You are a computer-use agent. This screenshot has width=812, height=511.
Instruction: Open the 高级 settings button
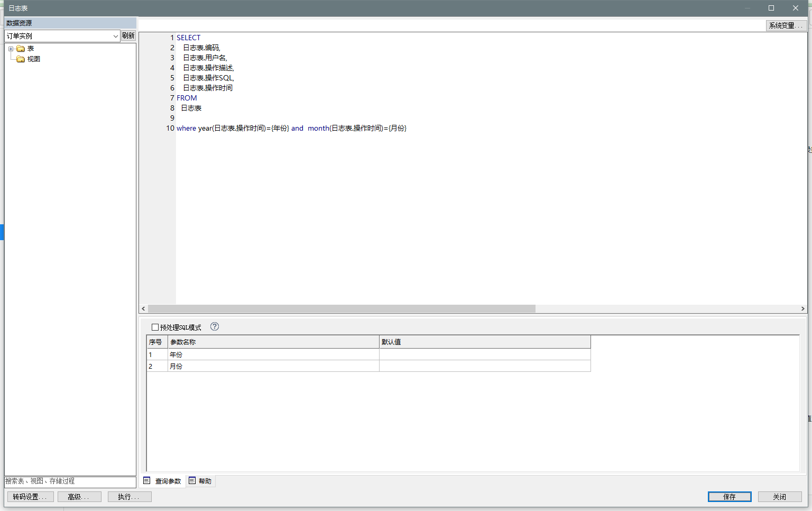click(x=79, y=497)
